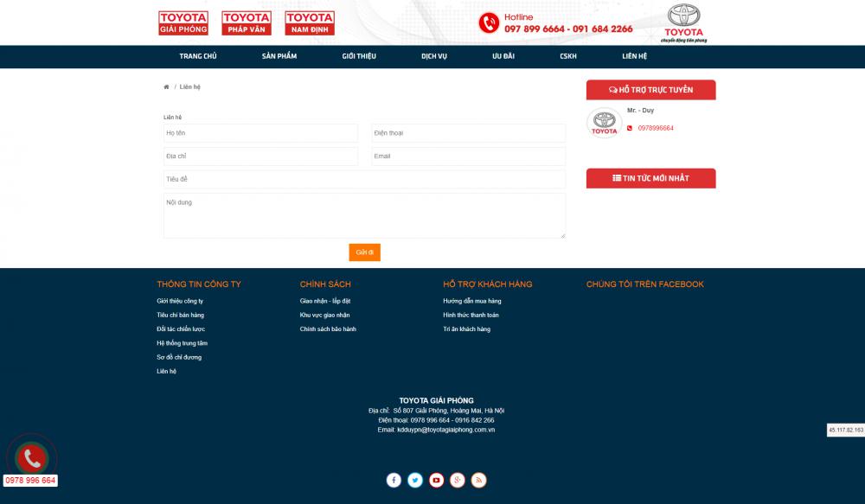Click the home icon in breadcrumb

pos(166,87)
